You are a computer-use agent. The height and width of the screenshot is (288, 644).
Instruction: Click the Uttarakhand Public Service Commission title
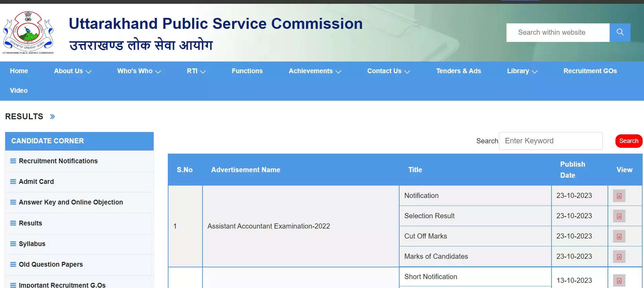[x=216, y=24]
